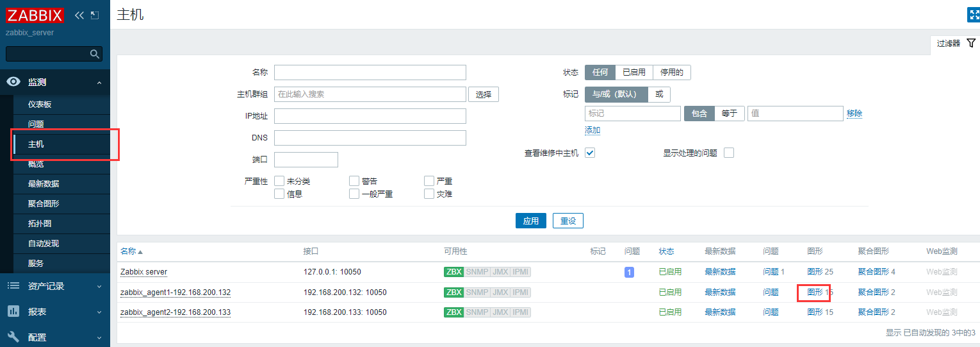Open the 聚合图形 menu item in sidebar
The width and height of the screenshot is (980, 347).
[x=61, y=204]
